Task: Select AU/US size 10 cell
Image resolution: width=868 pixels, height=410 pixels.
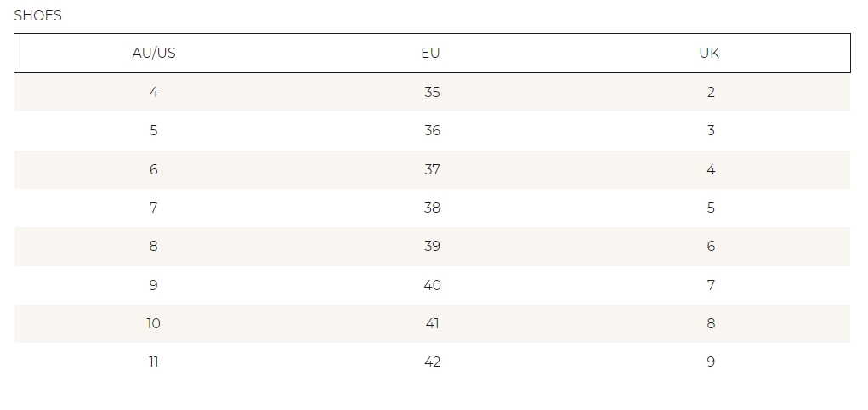Action: 154,323
